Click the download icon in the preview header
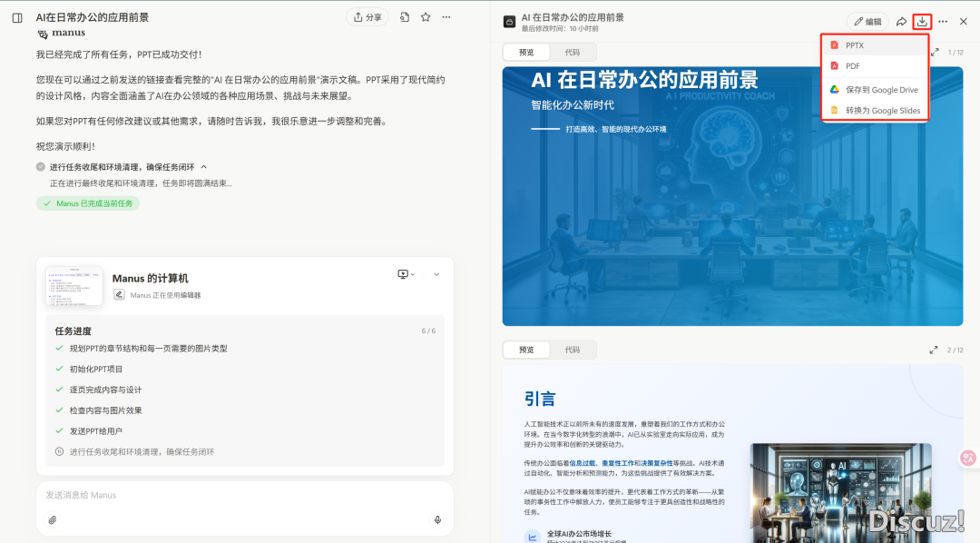Viewport: 980px width, 543px height. [922, 21]
